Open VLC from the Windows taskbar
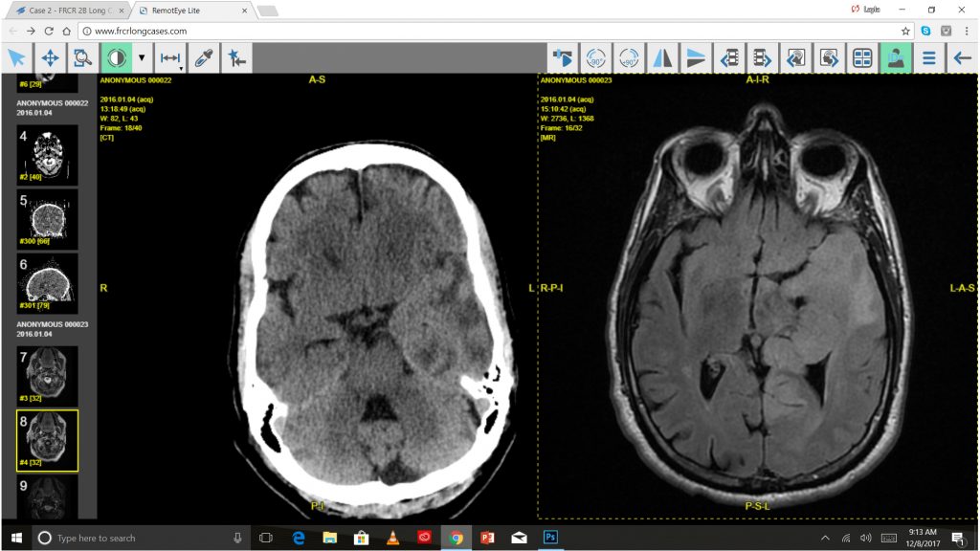This screenshot has width=980, height=551. click(x=392, y=538)
